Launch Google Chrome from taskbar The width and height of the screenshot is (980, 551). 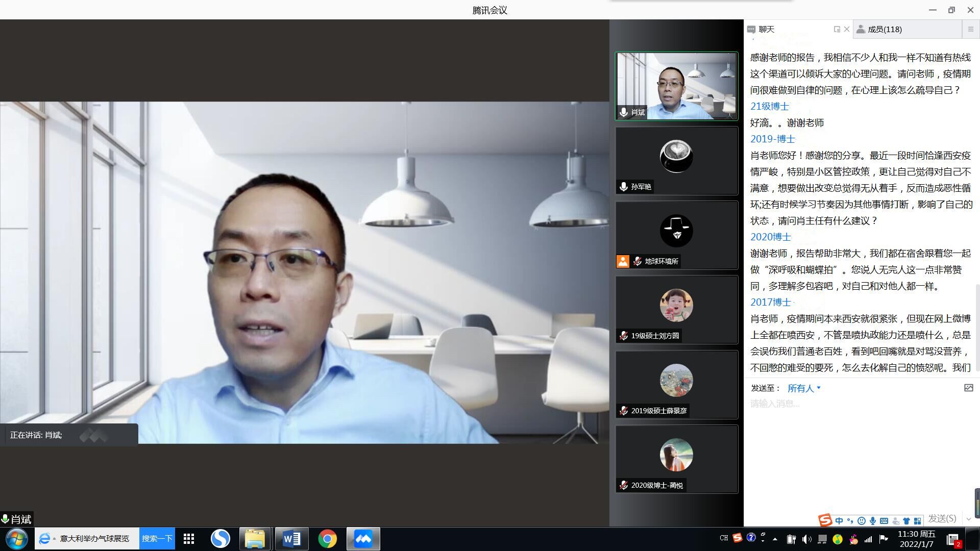click(327, 539)
